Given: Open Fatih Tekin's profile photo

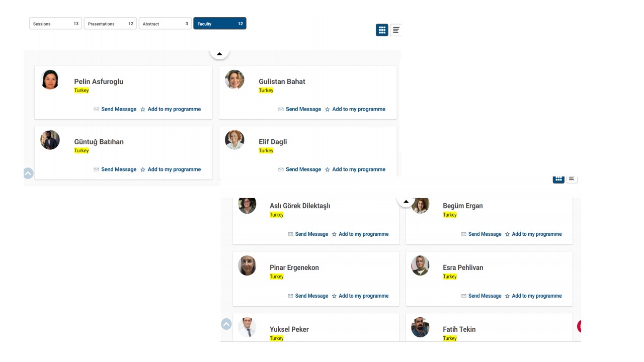Looking at the screenshot, I should click(420, 327).
